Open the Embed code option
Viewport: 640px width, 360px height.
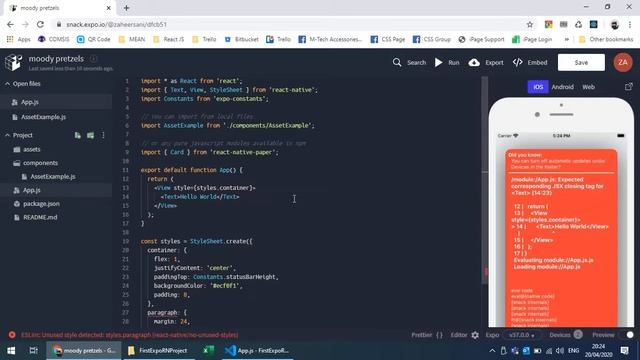point(530,62)
